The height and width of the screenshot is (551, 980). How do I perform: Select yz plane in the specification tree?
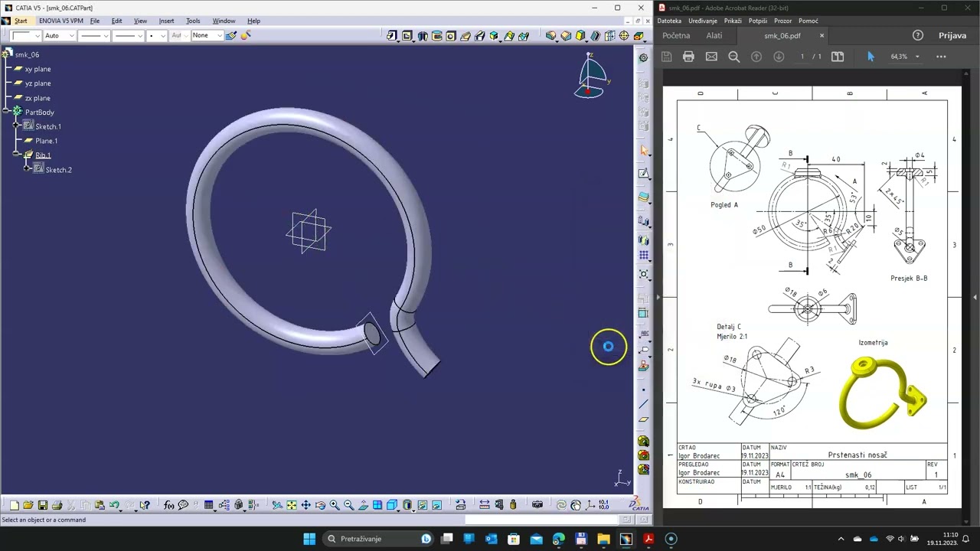pos(38,83)
